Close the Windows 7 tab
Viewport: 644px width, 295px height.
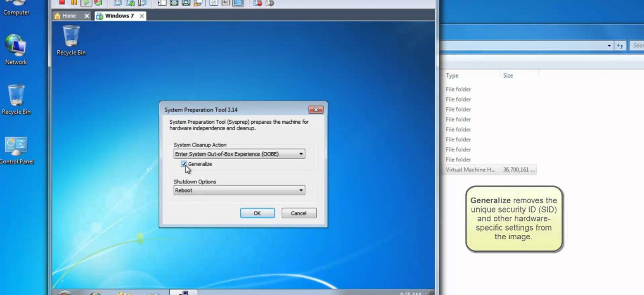point(142,16)
